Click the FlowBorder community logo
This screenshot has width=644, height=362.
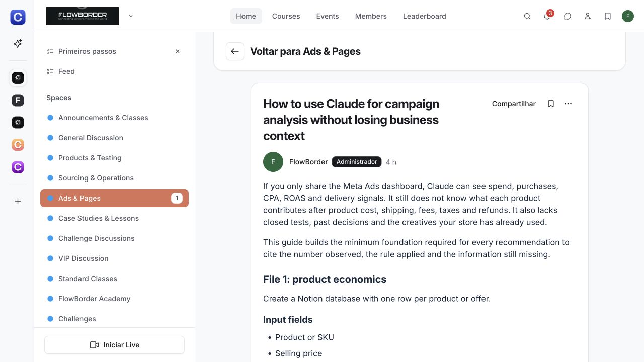[83, 16]
